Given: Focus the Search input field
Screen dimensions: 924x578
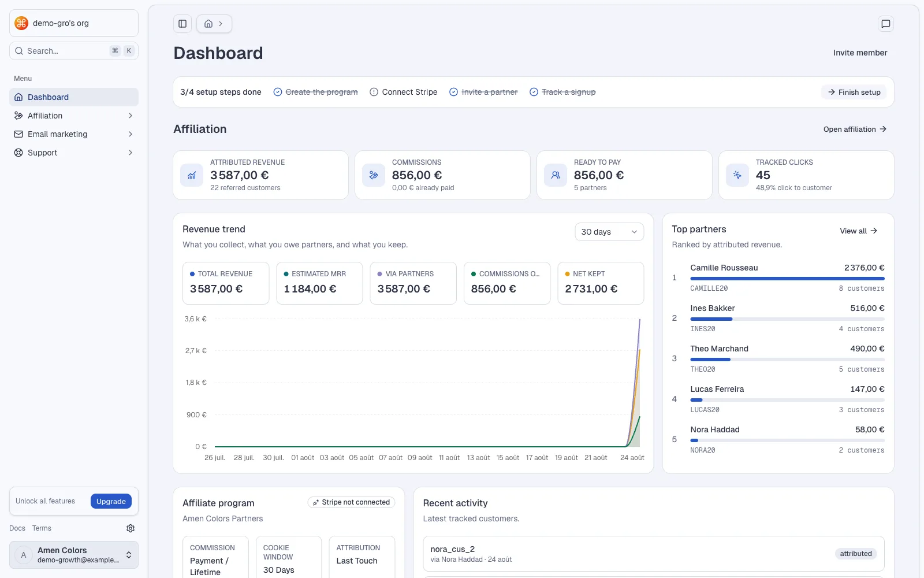Looking at the screenshot, I should click(74, 51).
